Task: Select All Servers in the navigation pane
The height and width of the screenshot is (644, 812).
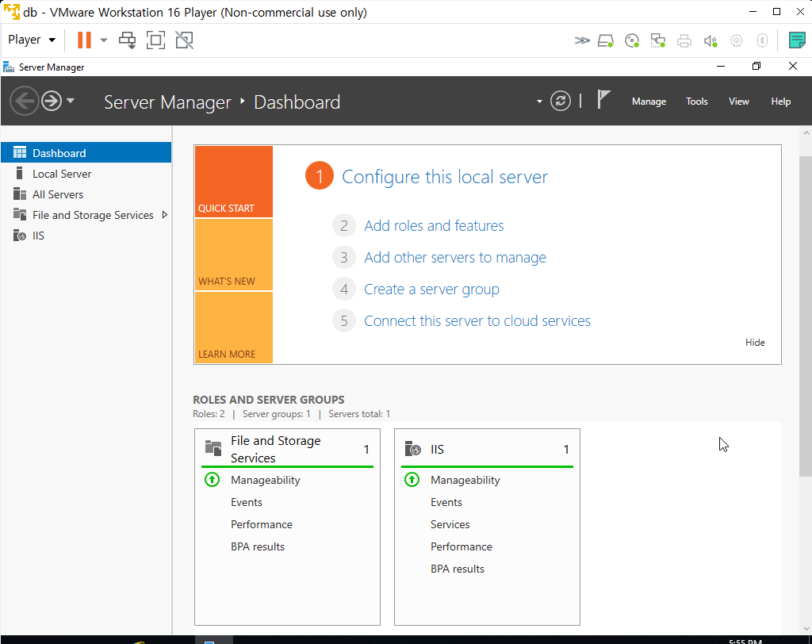Action: [x=86, y=194]
